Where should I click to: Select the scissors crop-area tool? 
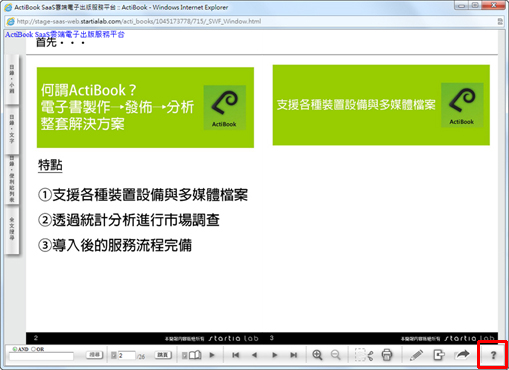[x=364, y=355]
